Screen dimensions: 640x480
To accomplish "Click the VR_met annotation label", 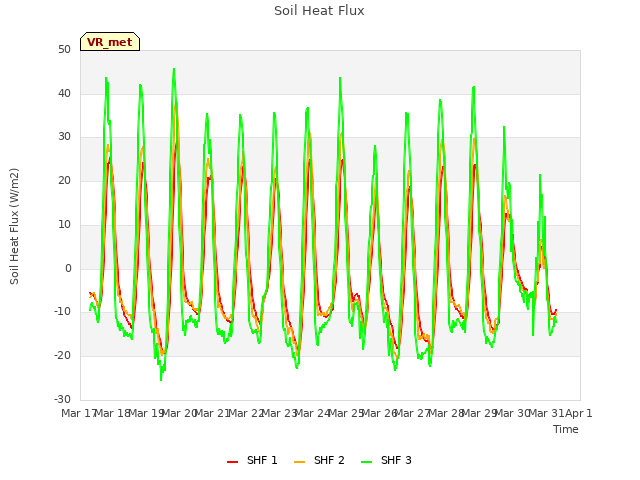I will pos(110,42).
